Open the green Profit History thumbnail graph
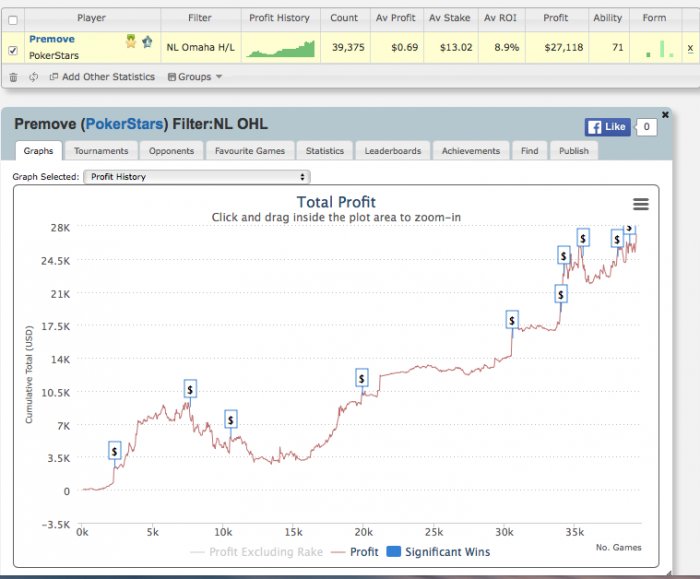Screen dimensions: 700x579 280,49
